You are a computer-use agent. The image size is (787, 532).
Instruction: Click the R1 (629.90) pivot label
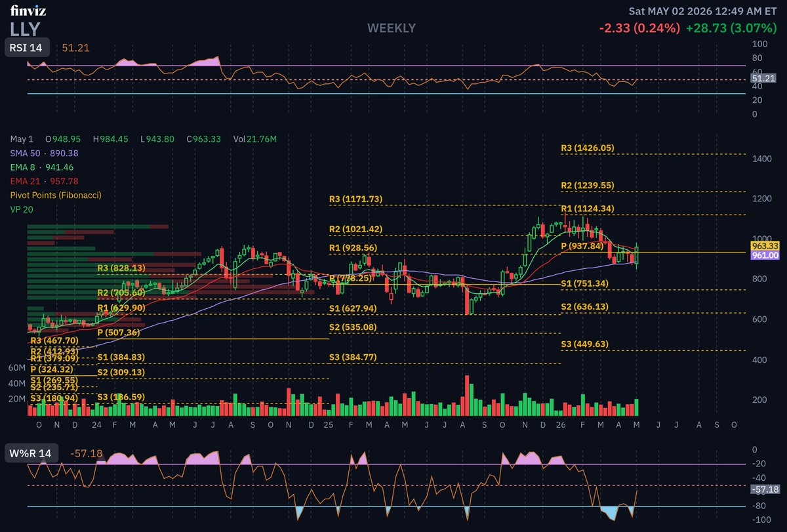click(121, 308)
